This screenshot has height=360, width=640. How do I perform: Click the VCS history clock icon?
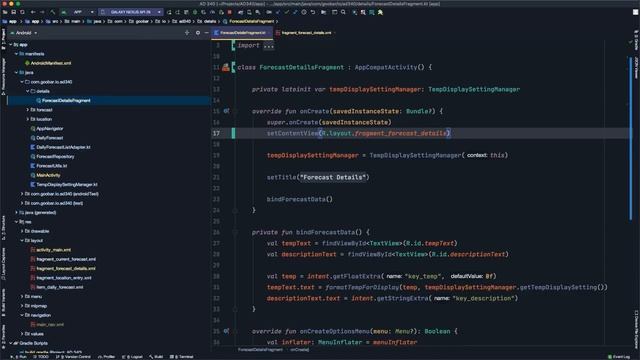pos(304,12)
